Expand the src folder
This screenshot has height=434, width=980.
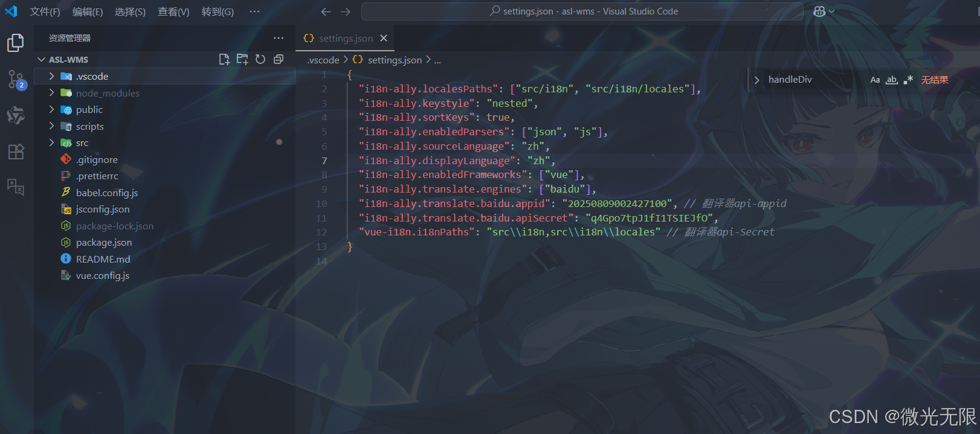[x=51, y=142]
